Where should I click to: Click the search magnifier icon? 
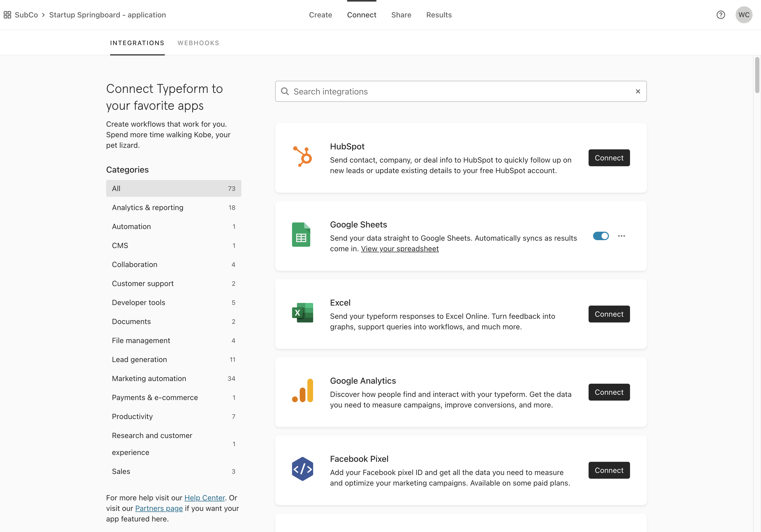(x=285, y=91)
